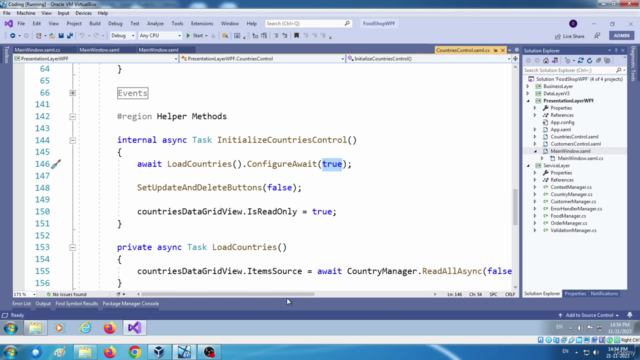This screenshot has height=360, width=640.
Task: Open the Extensions menu
Action: coord(202,24)
